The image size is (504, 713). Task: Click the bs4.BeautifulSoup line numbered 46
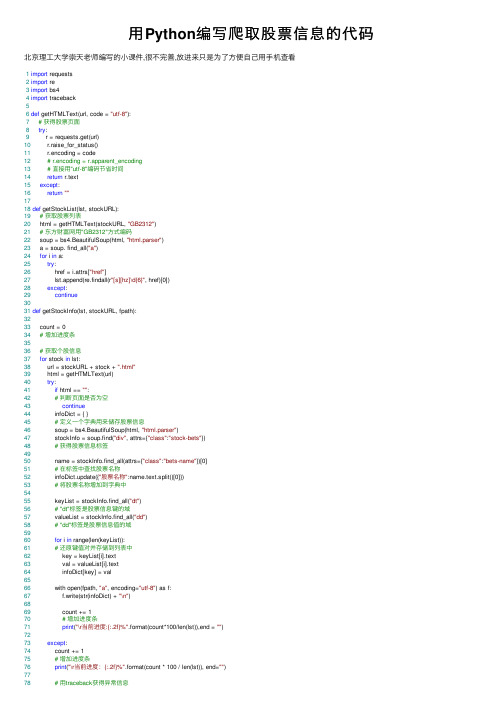coord(116,430)
